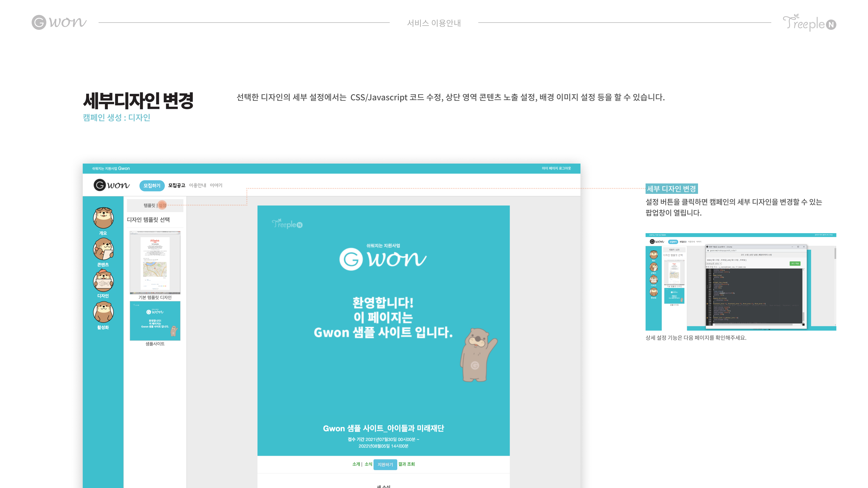Click the 모집하기 pill button in the large screenshot
Image resolution: width=868 pixels, height=488 pixels.
(152, 185)
